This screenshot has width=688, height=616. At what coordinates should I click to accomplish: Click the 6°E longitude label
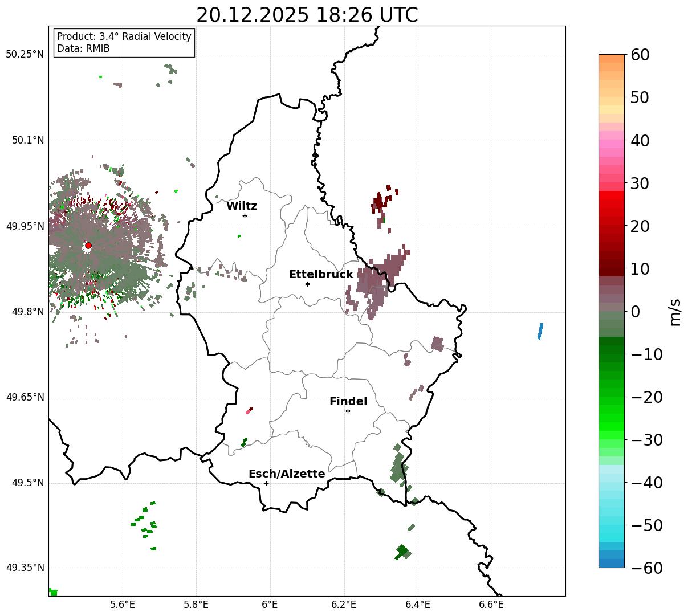click(270, 605)
